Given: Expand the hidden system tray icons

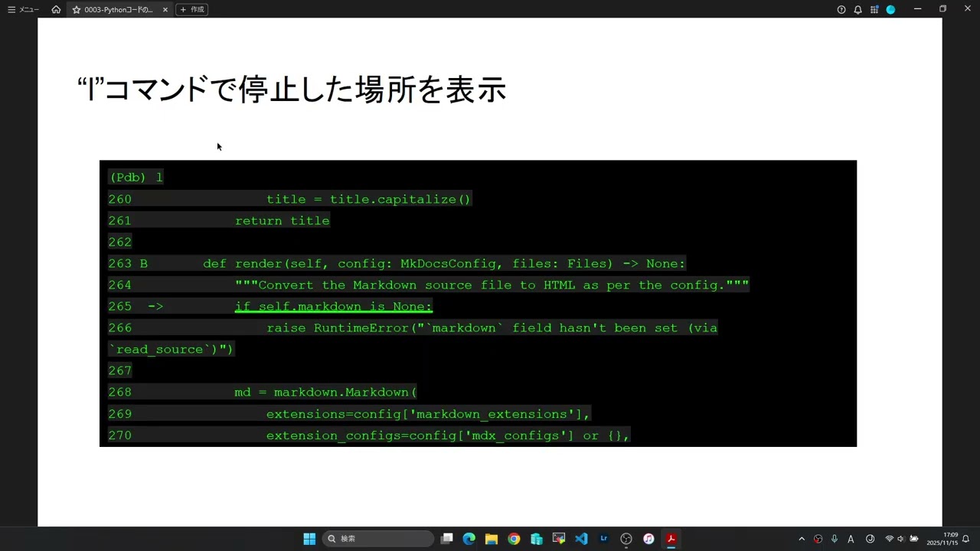Looking at the screenshot, I should point(802,539).
